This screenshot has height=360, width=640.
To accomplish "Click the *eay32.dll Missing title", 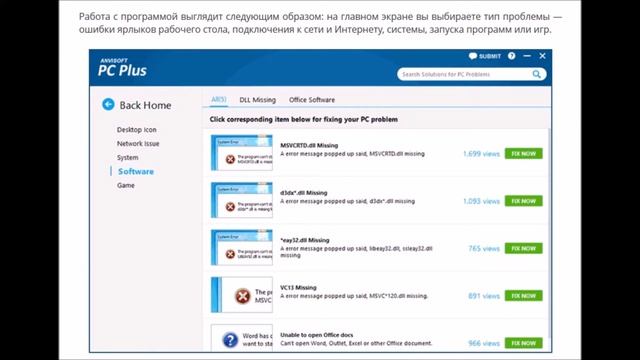I will point(304,240).
